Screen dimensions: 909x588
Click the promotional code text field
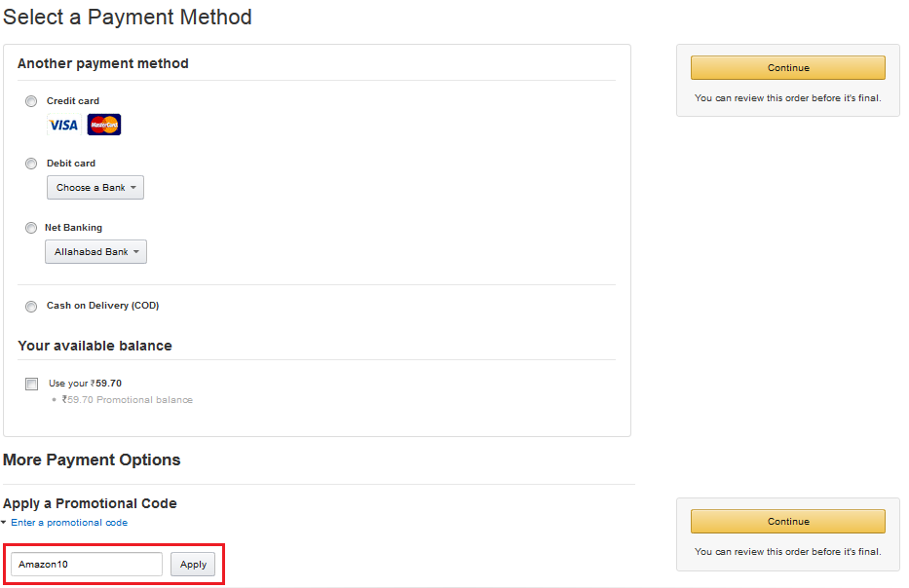87,565
